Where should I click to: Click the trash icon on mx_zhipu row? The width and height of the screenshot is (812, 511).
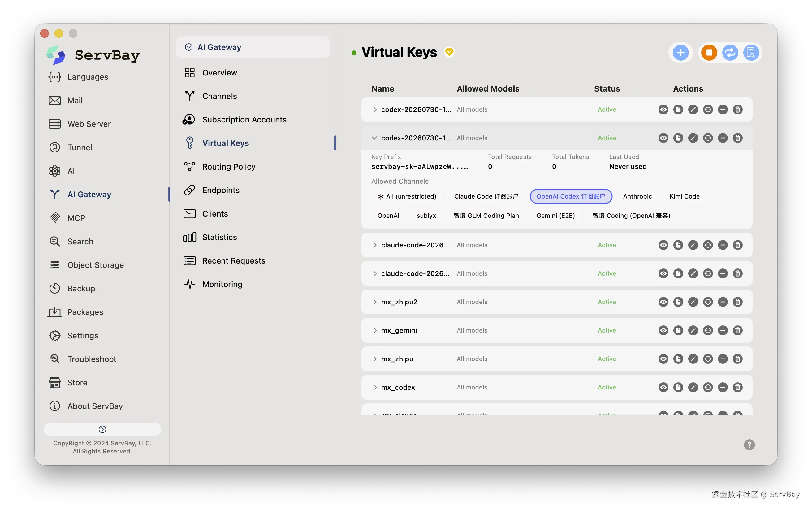(737, 359)
